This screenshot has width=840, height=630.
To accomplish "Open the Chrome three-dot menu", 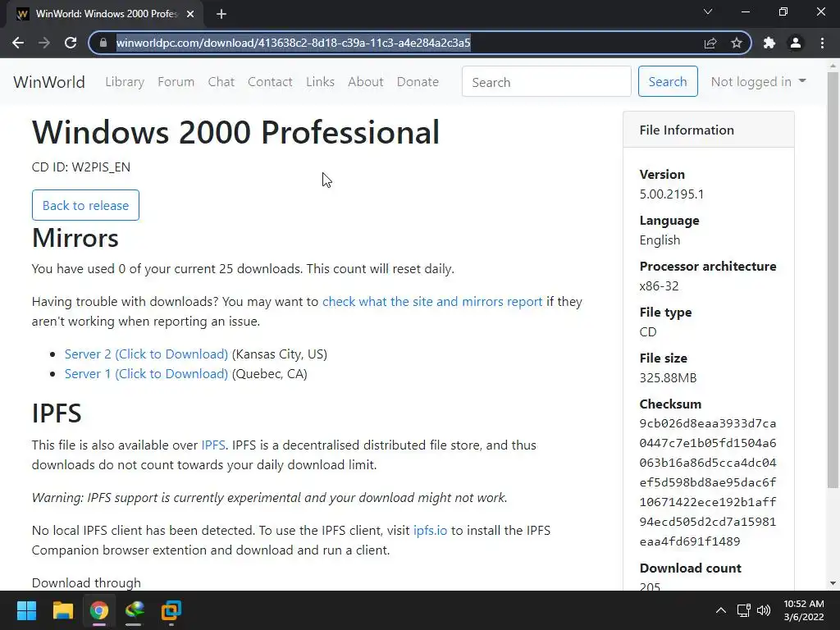I will click(822, 43).
